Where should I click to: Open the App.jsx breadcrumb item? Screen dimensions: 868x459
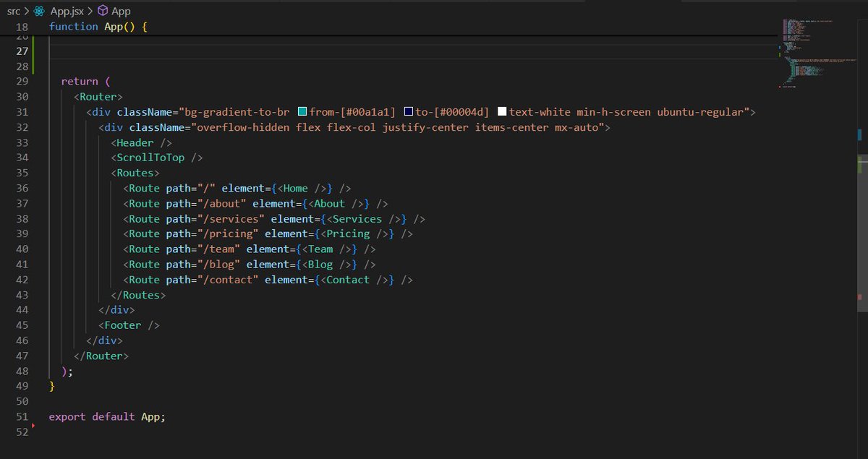(66, 11)
